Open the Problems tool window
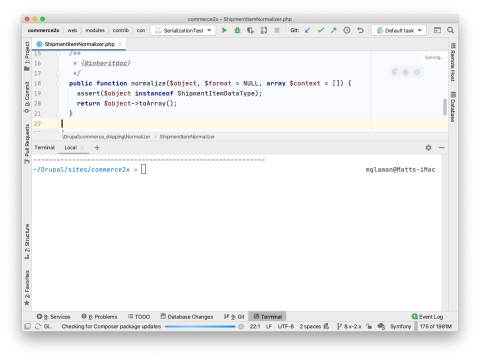 tap(99, 316)
